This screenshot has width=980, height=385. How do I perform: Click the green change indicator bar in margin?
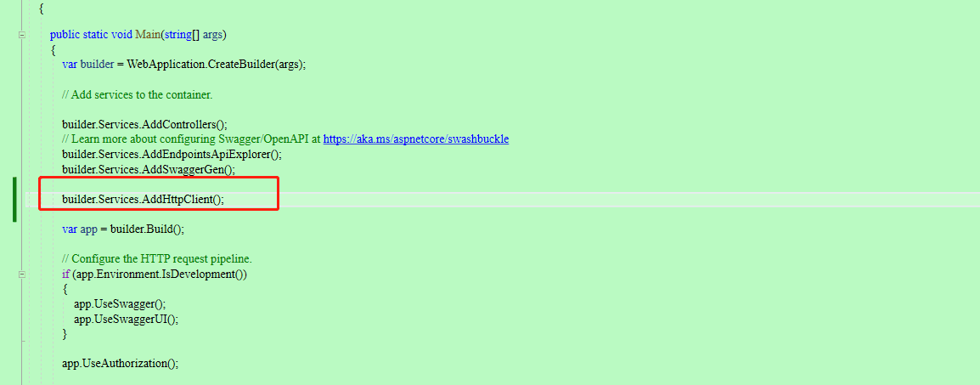pos(14,200)
